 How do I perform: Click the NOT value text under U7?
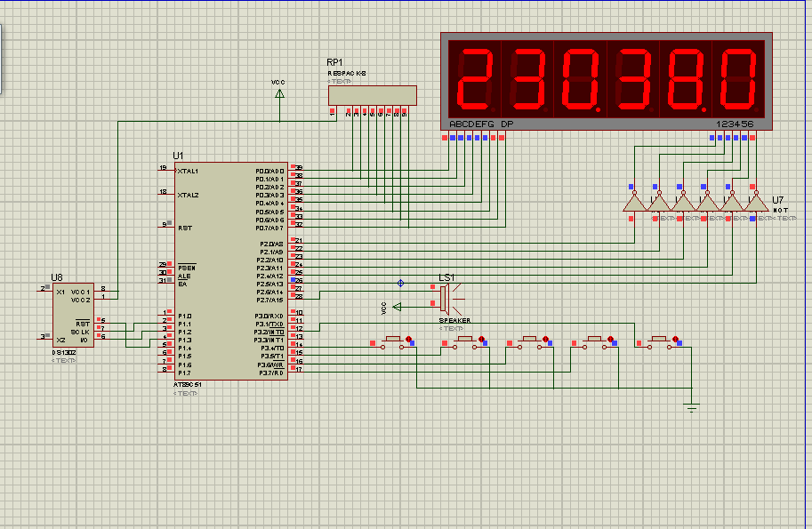(780, 210)
